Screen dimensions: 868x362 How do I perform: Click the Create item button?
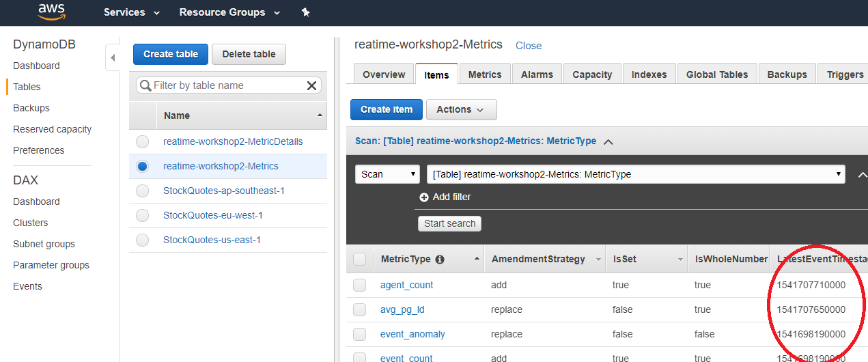(x=387, y=109)
